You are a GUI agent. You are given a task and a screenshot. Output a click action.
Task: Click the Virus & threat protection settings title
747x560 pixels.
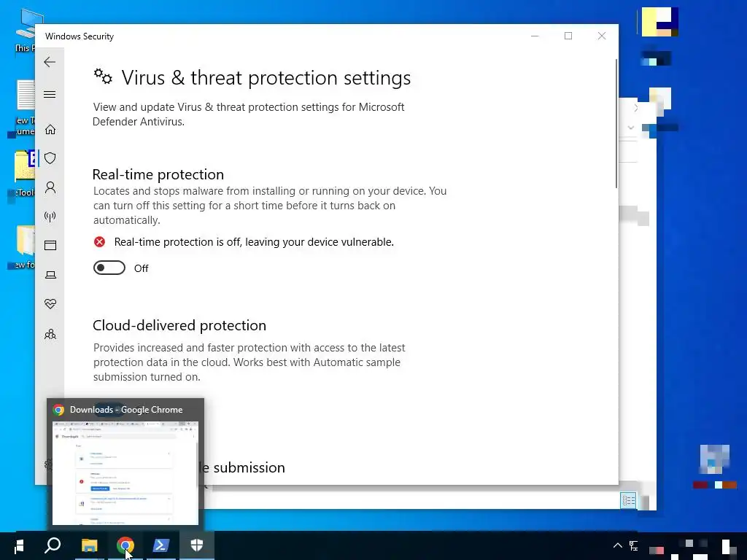pyautogui.click(x=266, y=77)
